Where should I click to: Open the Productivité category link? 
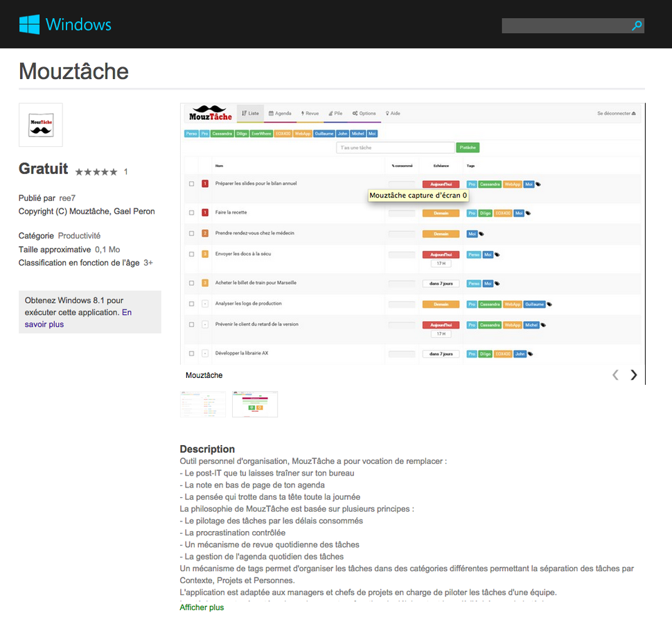click(79, 236)
